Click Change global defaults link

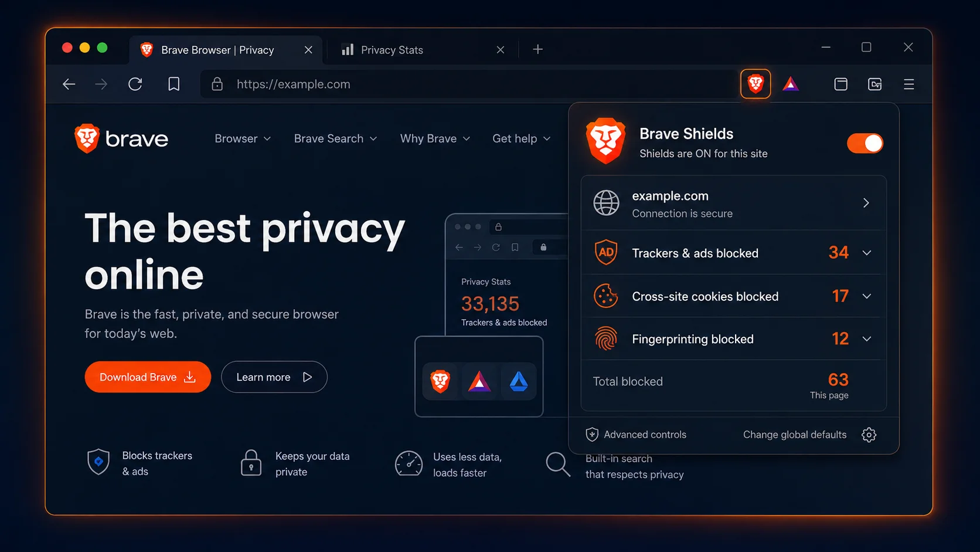pos(795,435)
